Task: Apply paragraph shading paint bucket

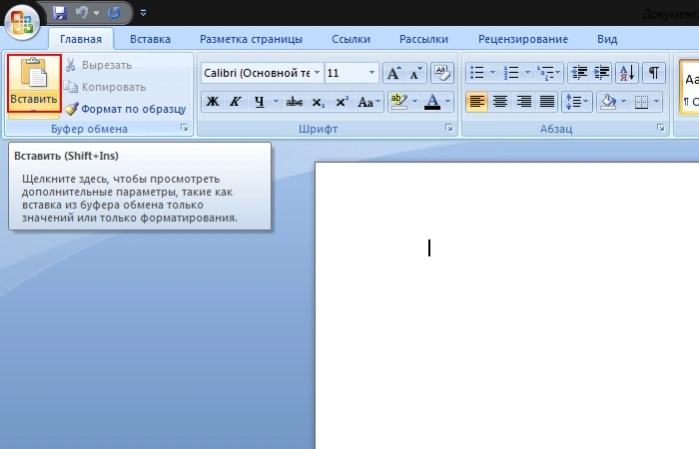Action: click(x=609, y=102)
